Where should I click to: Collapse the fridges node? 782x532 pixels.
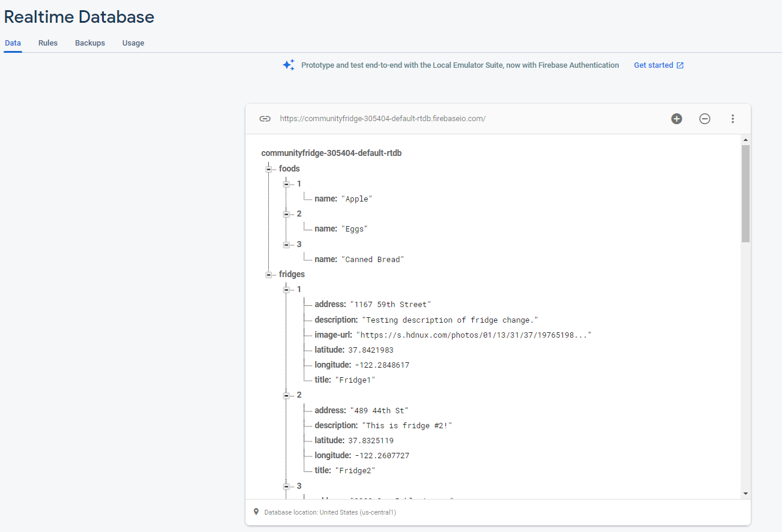(269, 275)
